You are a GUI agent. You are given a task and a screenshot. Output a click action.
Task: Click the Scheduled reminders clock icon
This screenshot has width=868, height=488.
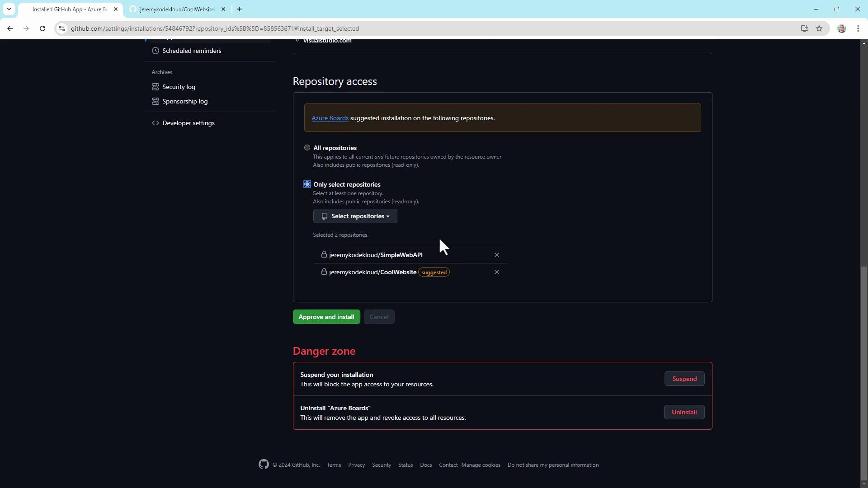point(156,51)
